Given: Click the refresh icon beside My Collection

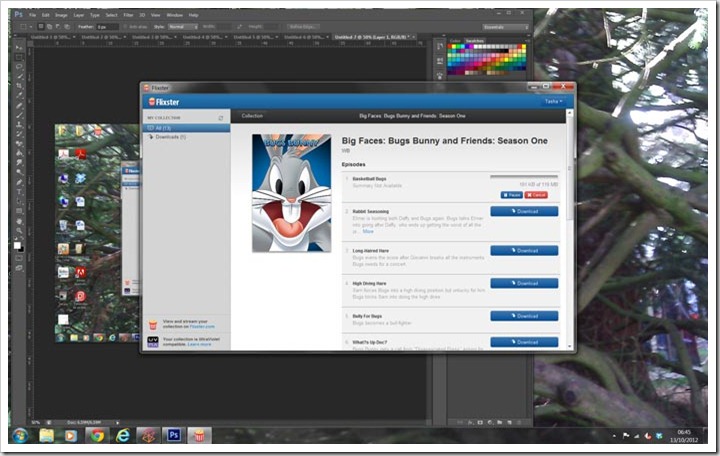Looking at the screenshot, I should (x=221, y=118).
